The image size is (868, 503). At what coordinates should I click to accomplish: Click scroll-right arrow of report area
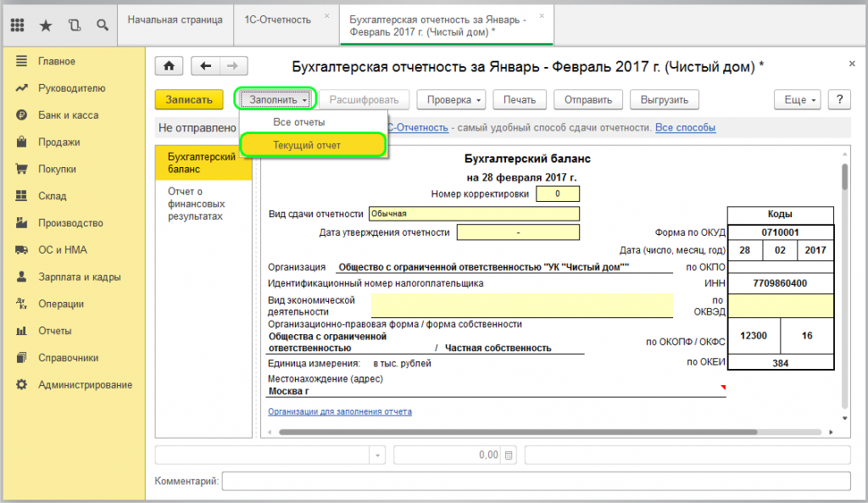click(831, 432)
